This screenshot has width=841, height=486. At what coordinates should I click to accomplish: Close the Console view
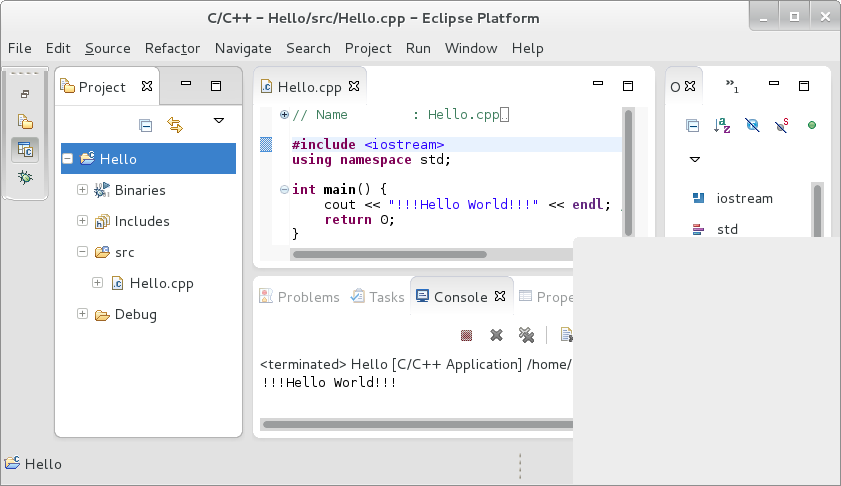500,296
